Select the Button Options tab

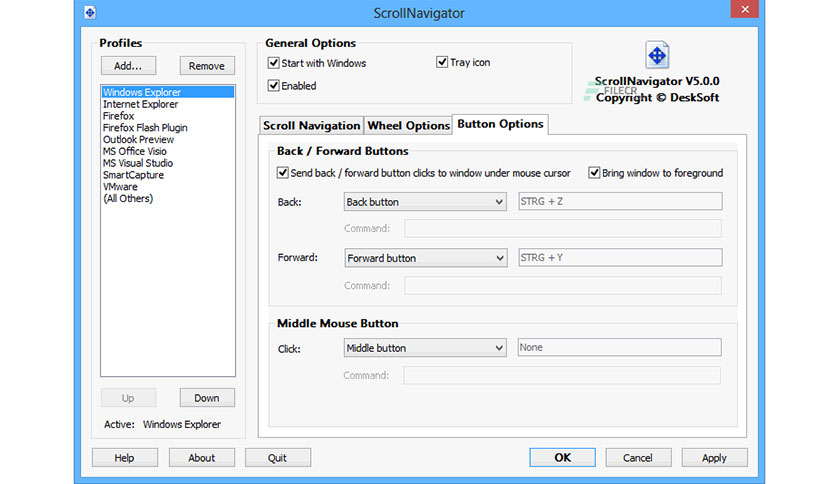point(500,124)
